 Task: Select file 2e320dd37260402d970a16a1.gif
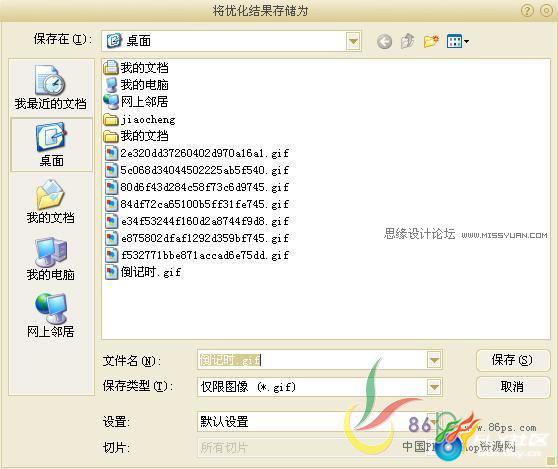coord(197,153)
